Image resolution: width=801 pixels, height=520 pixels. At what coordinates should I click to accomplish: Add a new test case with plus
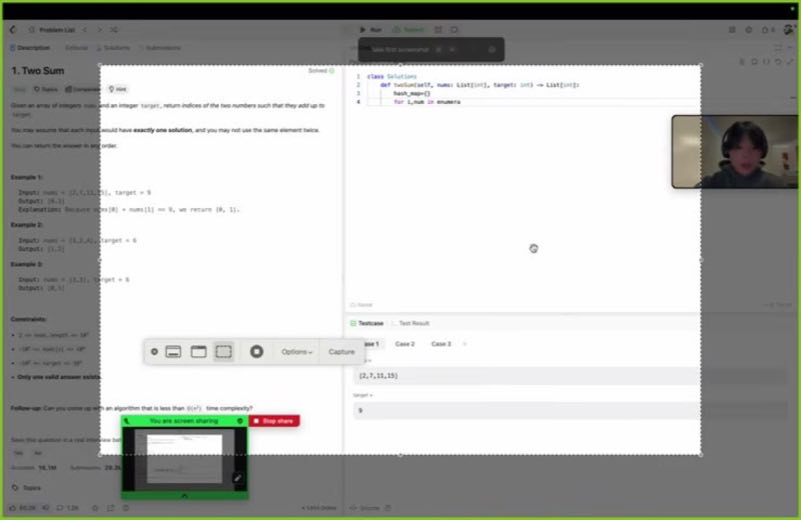(x=464, y=344)
